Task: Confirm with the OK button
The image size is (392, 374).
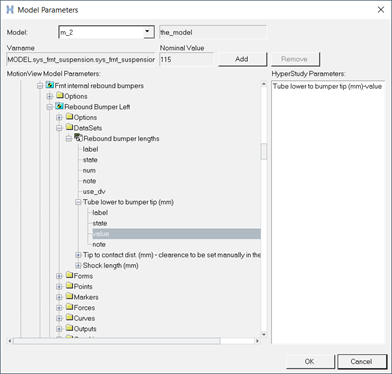Action: coord(310,361)
